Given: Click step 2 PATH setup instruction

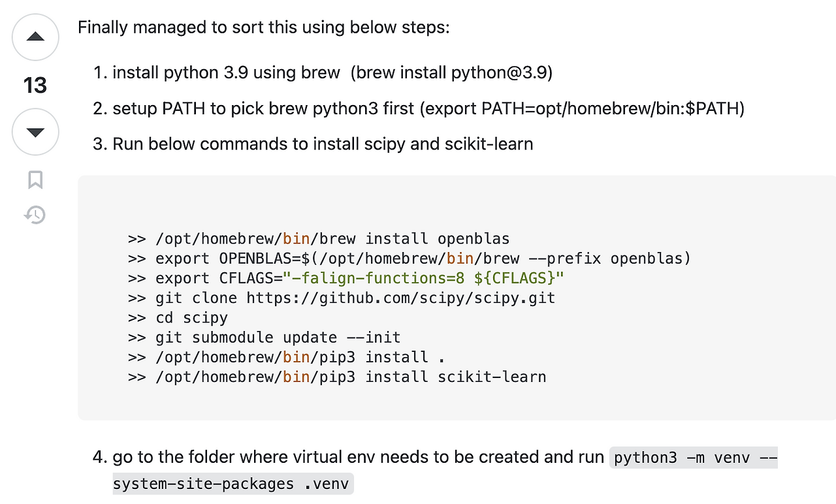Looking at the screenshot, I should click(428, 108).
